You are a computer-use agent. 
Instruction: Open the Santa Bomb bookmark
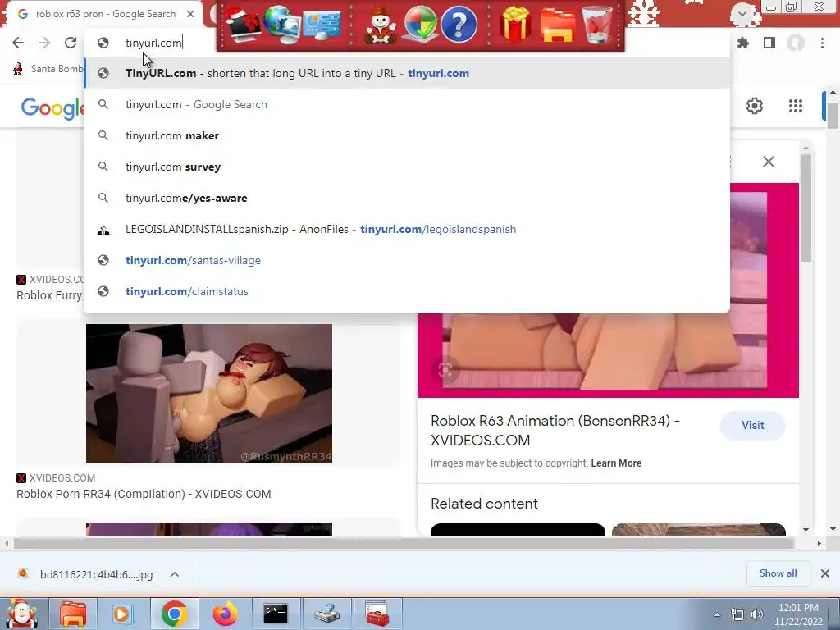[48, 69]
